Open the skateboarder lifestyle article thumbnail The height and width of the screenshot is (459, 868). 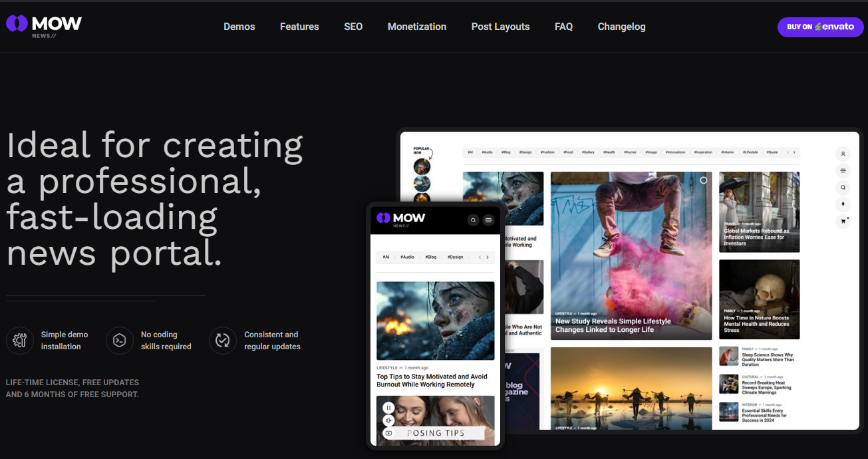point(631,255)
